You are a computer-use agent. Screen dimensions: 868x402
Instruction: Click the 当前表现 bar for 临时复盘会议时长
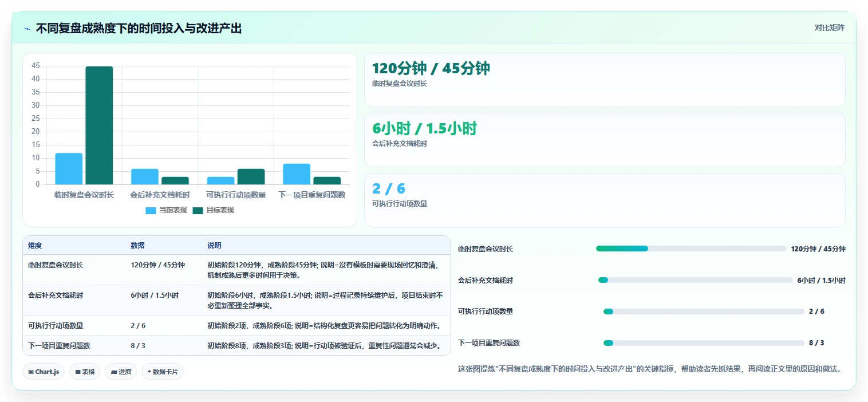click(x=69, y=169)
